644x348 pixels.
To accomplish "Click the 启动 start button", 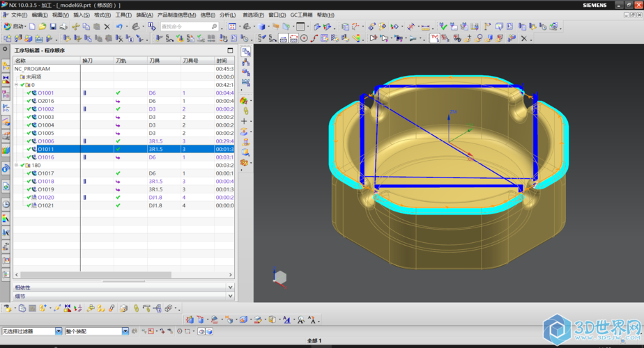I will coord(13,26).
